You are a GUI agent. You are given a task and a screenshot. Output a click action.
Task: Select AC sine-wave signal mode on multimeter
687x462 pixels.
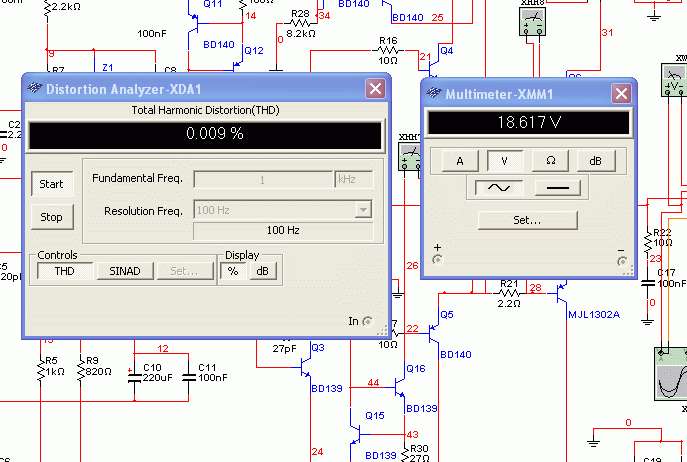point(499,188)
